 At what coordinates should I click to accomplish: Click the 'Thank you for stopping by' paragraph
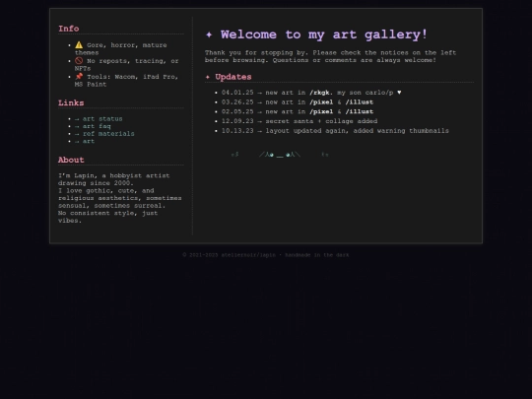click(331, 56)
